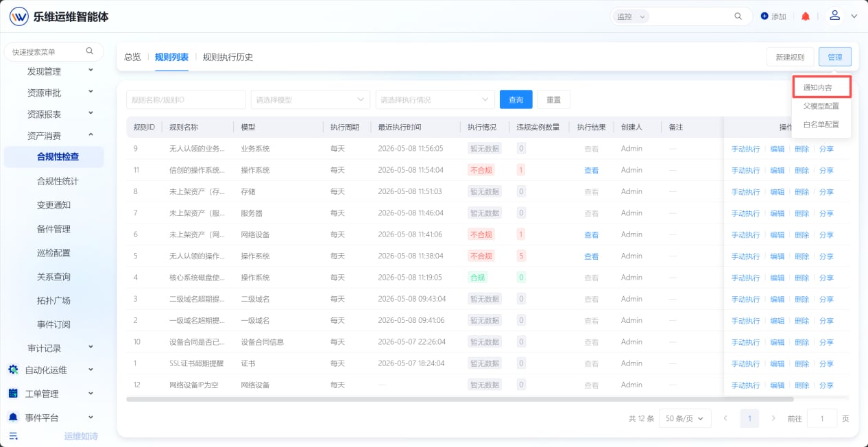
Task: Click the blue 查询 button
Action: [x=516, y=99]
